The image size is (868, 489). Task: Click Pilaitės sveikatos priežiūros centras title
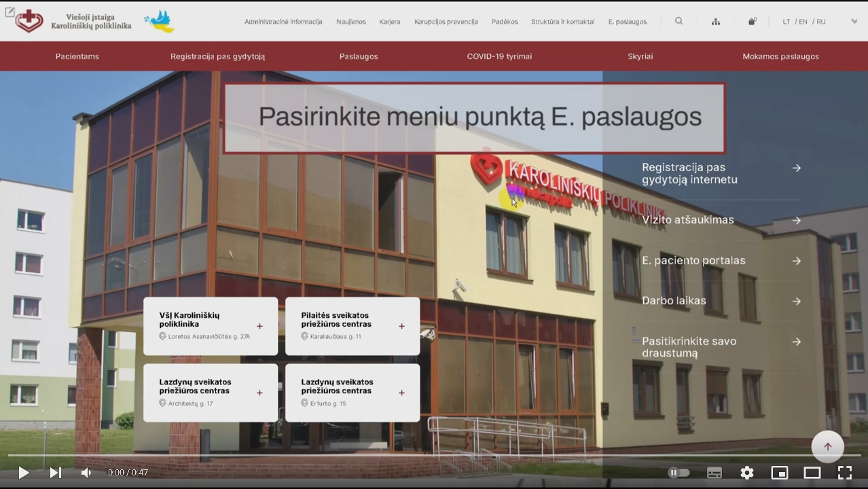click(336, 320)
